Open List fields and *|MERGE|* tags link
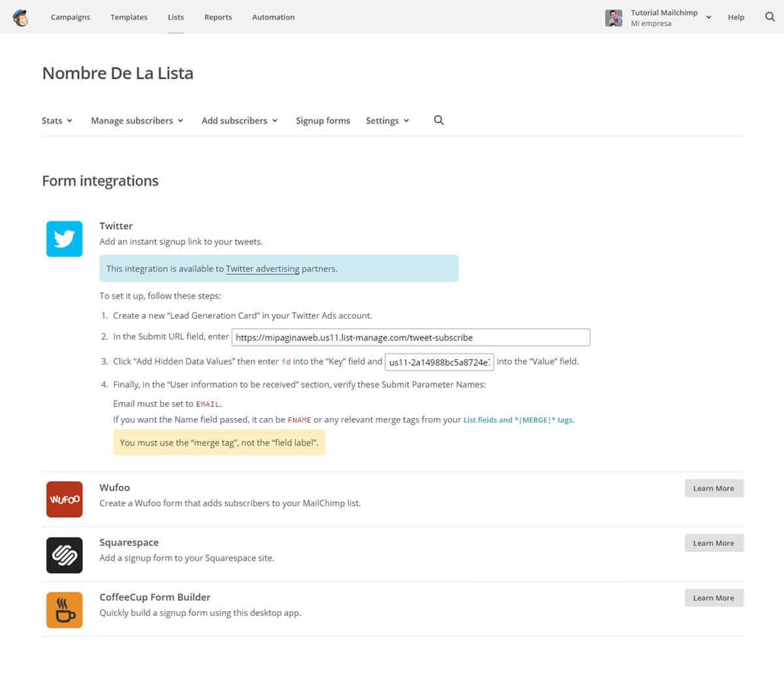The image size is (784, 674). point(517,420)
